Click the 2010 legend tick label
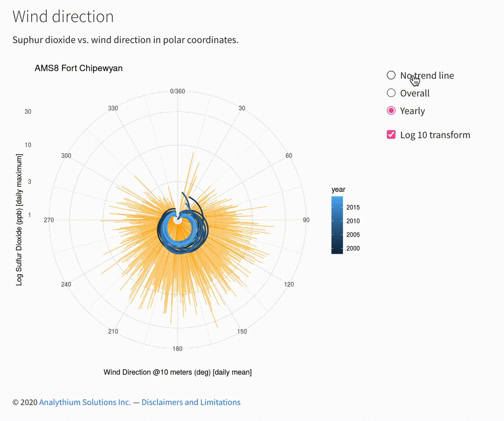This screenshot has width=504, height=421. [x=353, y=221]
